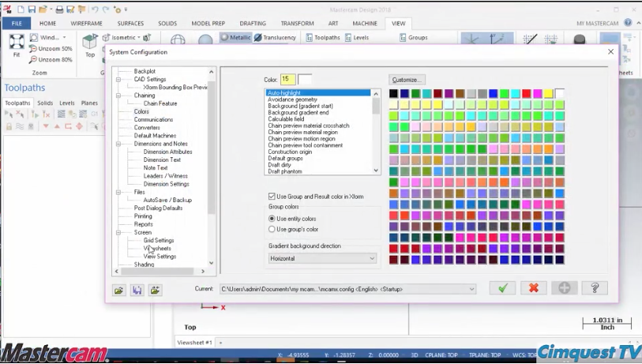The width and height of the screenshot is (642, 364).
Task: Click Unzoom 50% icon
Action: tap(33, 48)
